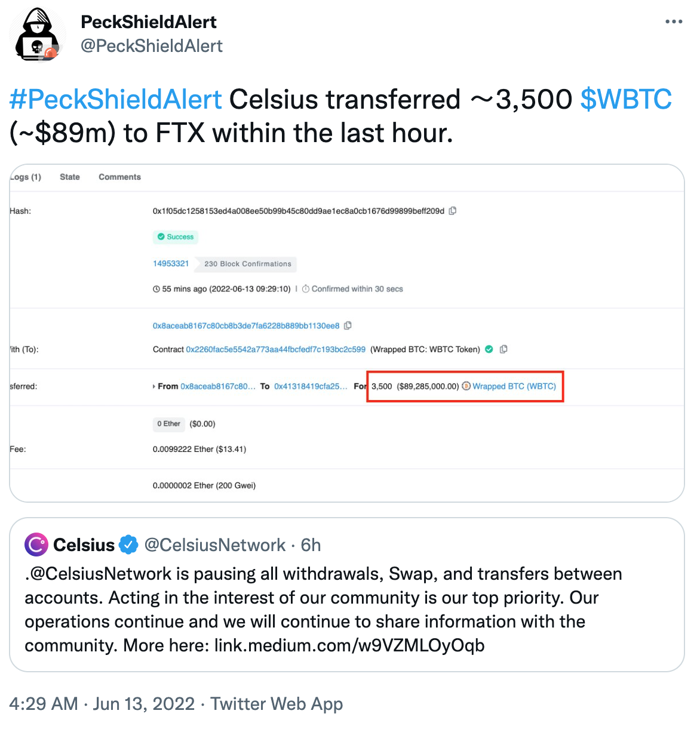The height and width of the screenshot is (732, 700).
Task: Click the Celsius purple logo avatar
Action: [36, 545]
